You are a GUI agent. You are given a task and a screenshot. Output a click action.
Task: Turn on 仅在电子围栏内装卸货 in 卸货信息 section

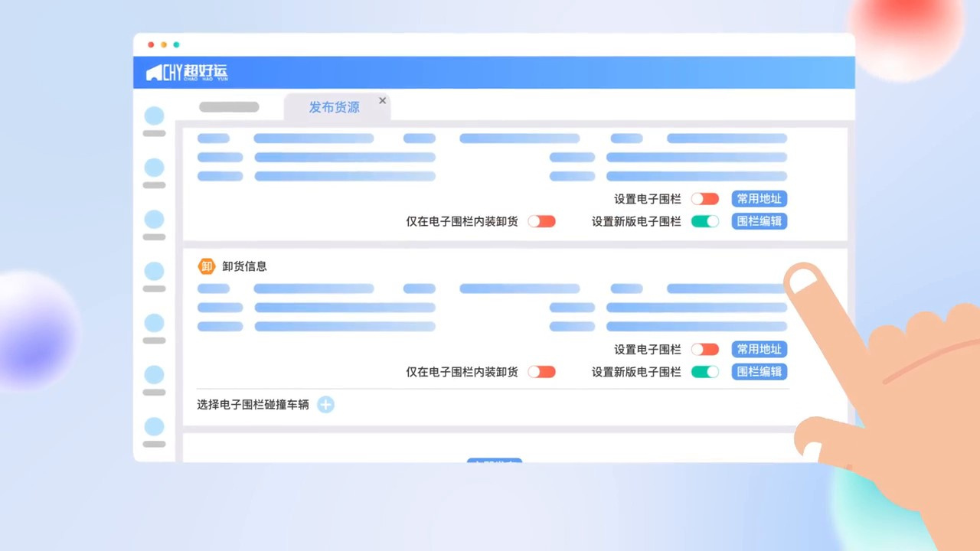coord(541,372)
